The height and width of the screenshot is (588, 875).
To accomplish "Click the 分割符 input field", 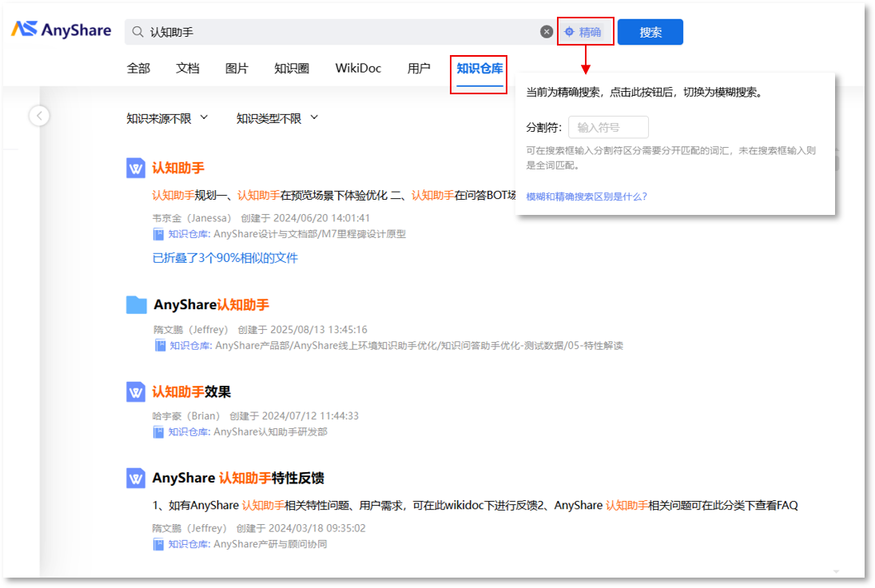I will [x=608, y=127].
